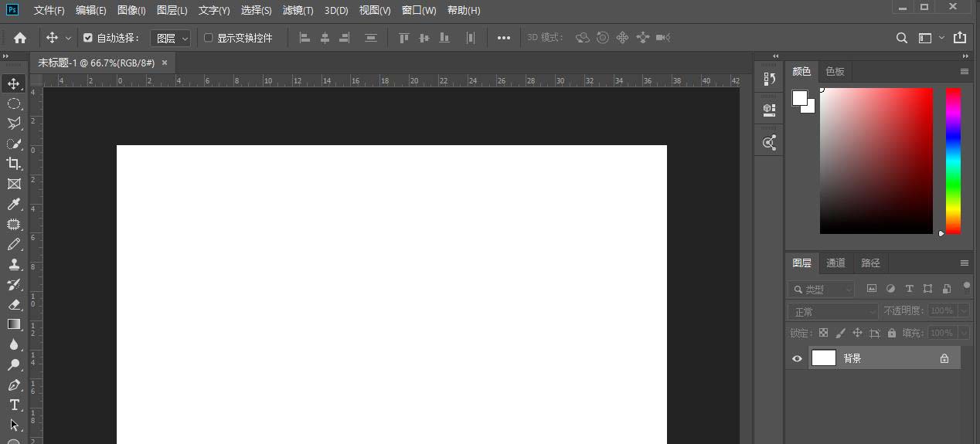Select the Lasso tool
This screenshot has width=980, height=444.
click(x=14, y=124)
